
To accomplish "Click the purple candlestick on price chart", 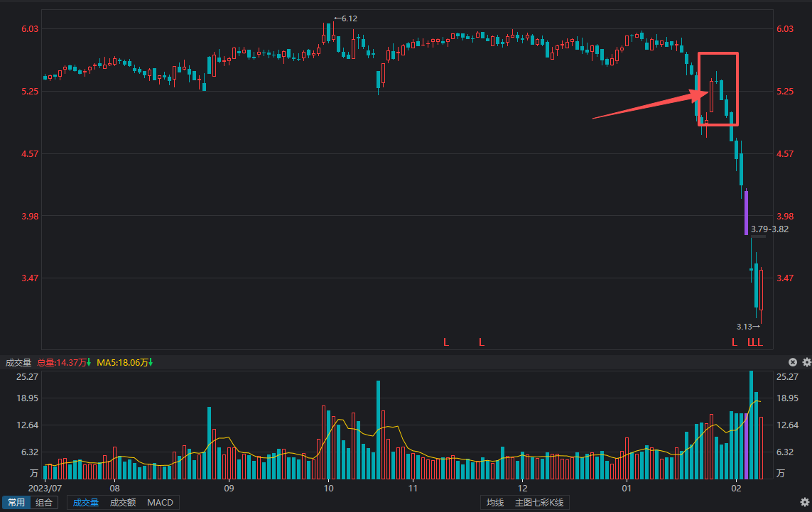I will 746,212.
